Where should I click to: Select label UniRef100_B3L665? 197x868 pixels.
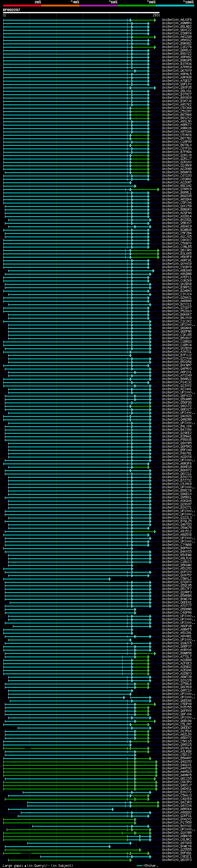(x=177, y=253)
